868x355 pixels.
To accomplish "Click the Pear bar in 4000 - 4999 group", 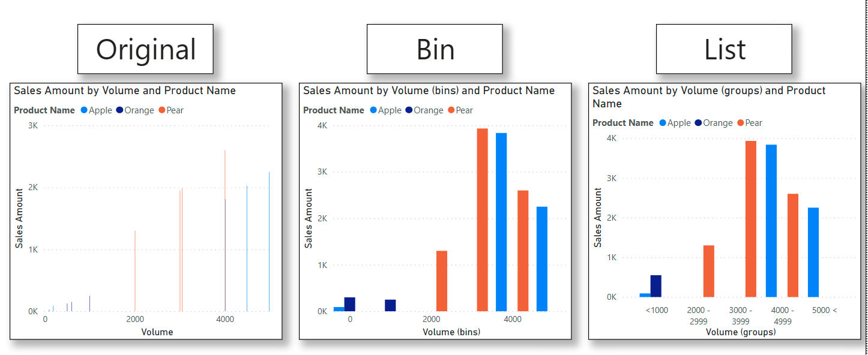I will pyautogui.click(x=793, y=245).
